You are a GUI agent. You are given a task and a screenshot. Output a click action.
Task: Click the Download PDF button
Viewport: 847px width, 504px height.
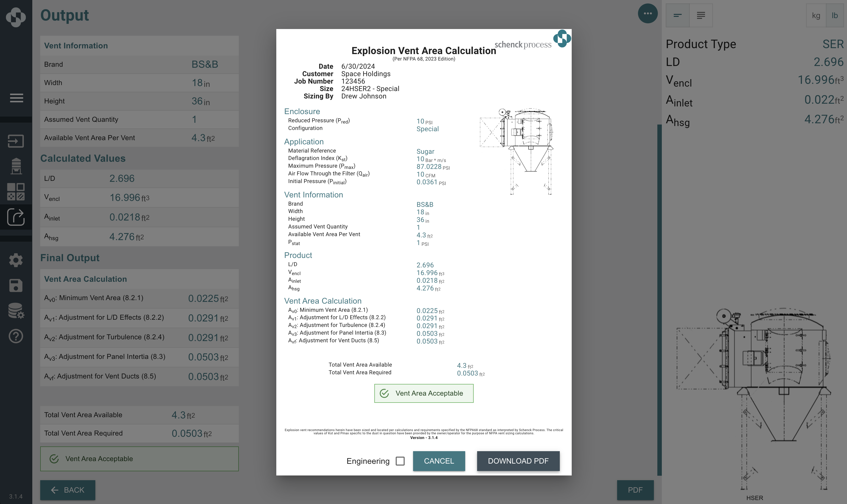coord(518,461)
